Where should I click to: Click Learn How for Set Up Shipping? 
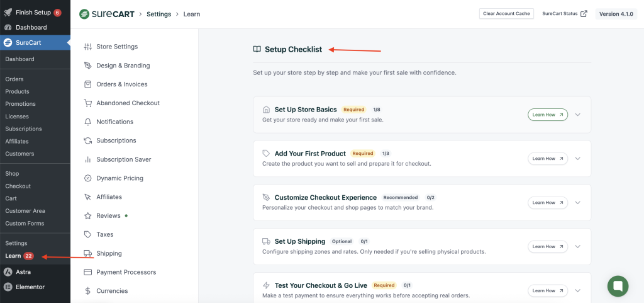[x=548, y=247]
